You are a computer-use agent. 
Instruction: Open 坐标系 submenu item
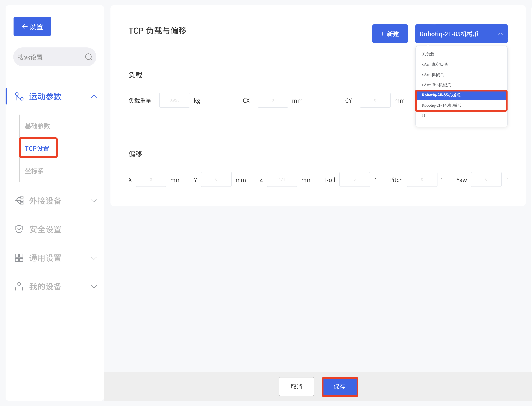point(34,171)
